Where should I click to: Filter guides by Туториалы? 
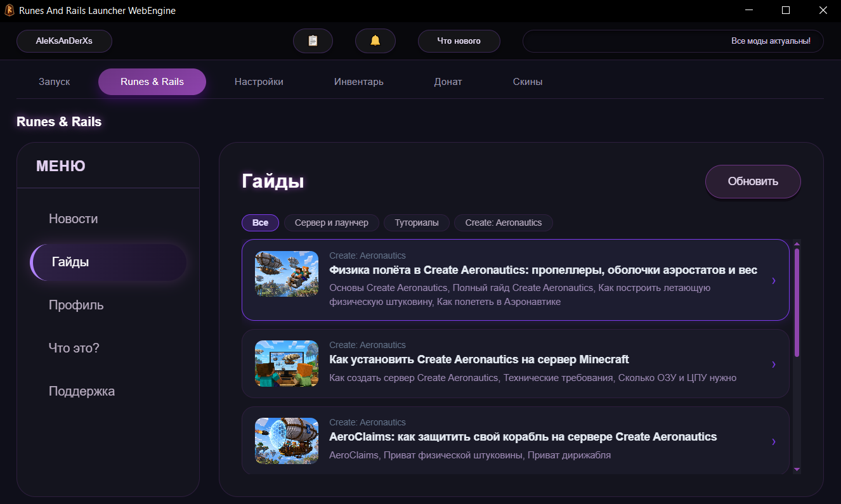(x=417, y=223)
